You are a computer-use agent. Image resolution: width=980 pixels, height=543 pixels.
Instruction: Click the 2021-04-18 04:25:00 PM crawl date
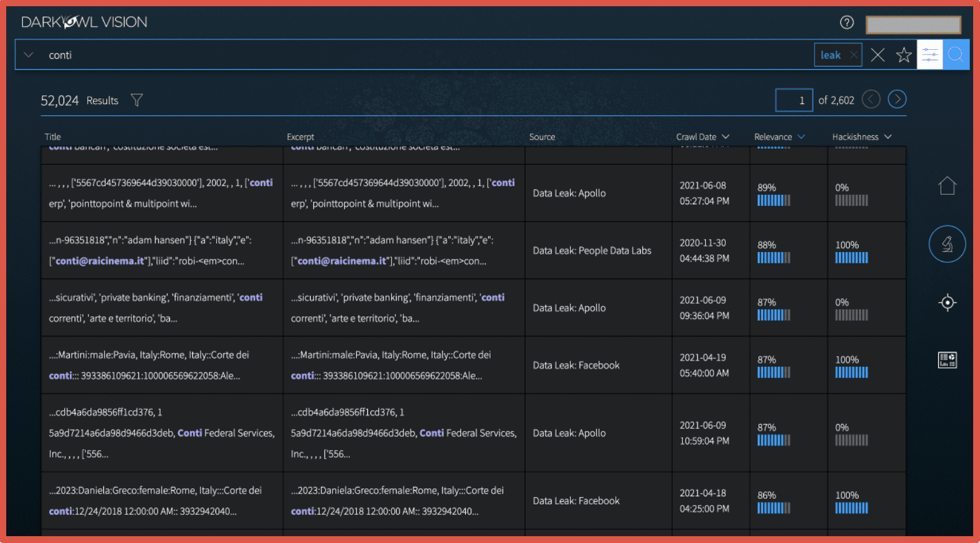[x=704, y=501]
